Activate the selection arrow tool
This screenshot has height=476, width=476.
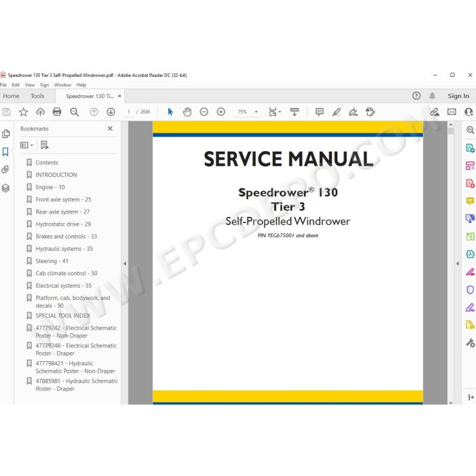click(x=170, y=112)
